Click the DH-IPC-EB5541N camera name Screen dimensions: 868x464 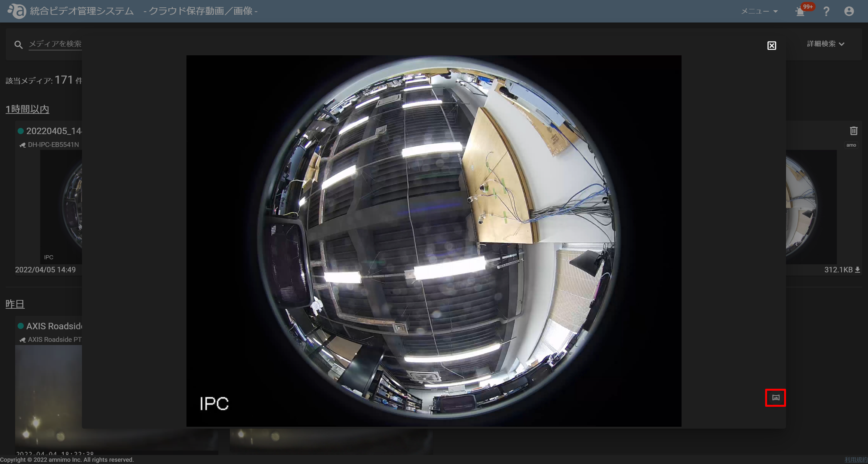tap(53, 145)
